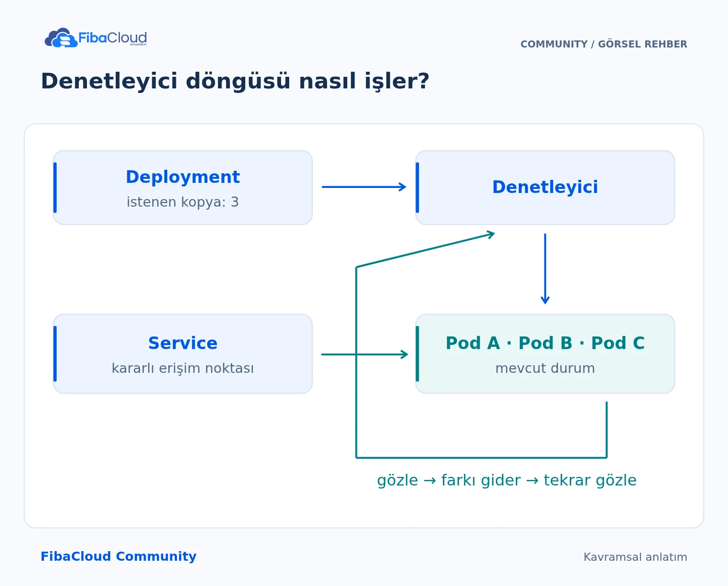Click the FibaCloud cloud logo
This screenshot has width=728, height=586.
[x=96, y=37]
